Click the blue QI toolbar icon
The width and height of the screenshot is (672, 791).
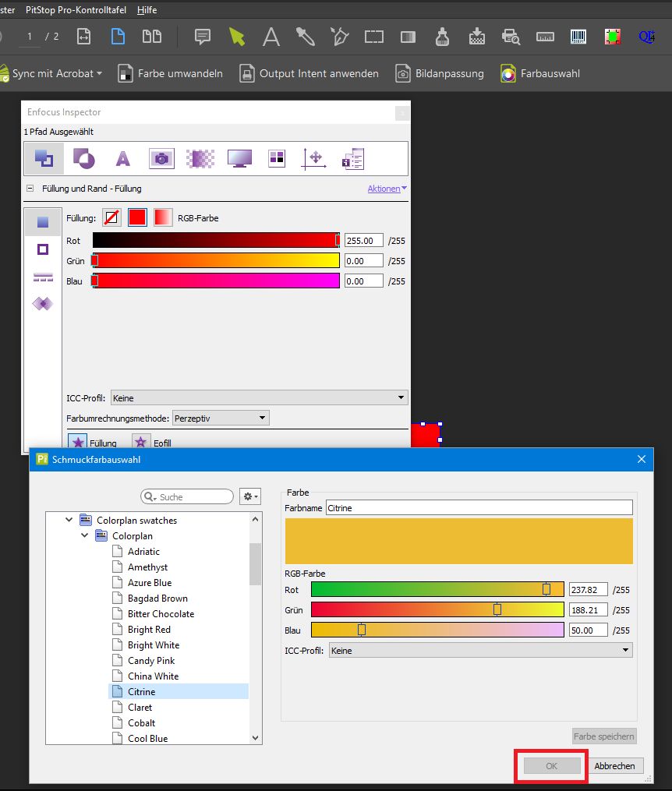point(647,37)
